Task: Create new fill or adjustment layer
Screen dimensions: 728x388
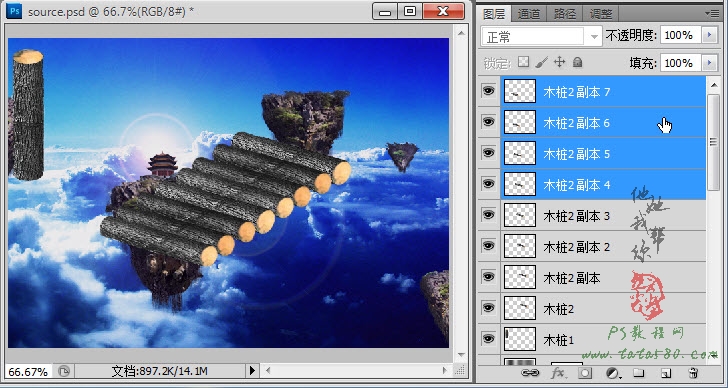Action: coord(614,373)
